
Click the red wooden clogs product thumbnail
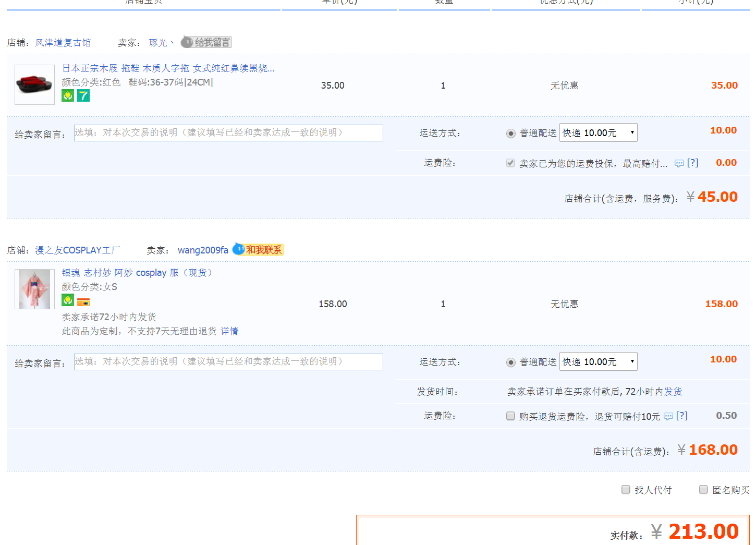(x=34, y=84)
